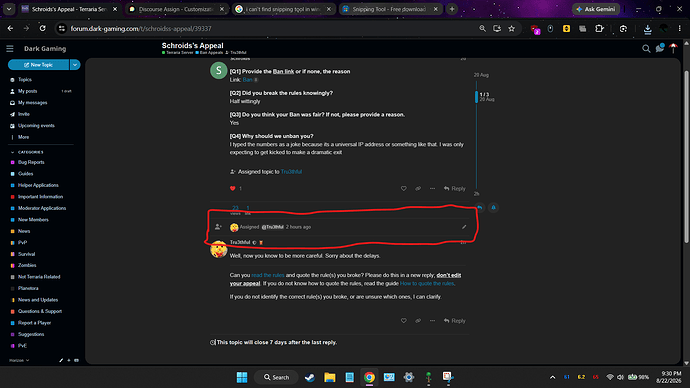Open Questions & Support category
690x388 pixels.
coord(40,311)
